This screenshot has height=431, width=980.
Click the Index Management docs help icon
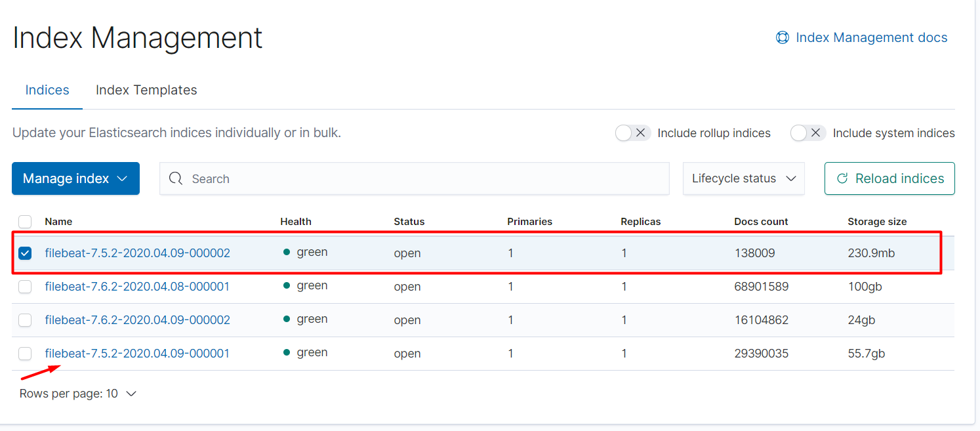tap(782, 37)
